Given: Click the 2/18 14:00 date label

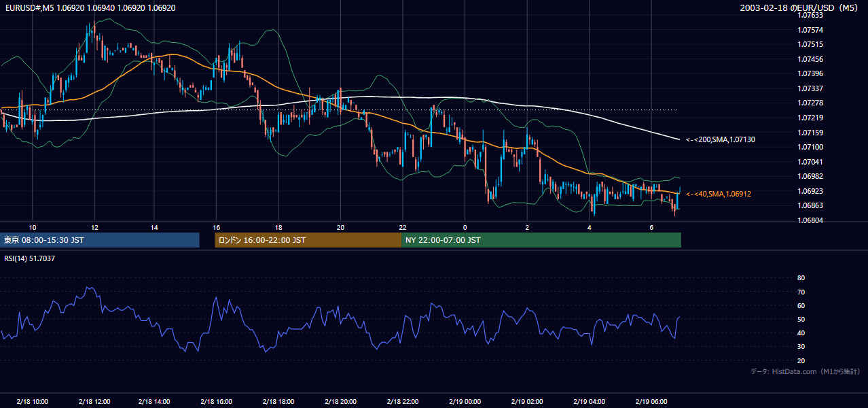Looking at the screenshot, I should [x=153, y=401].
